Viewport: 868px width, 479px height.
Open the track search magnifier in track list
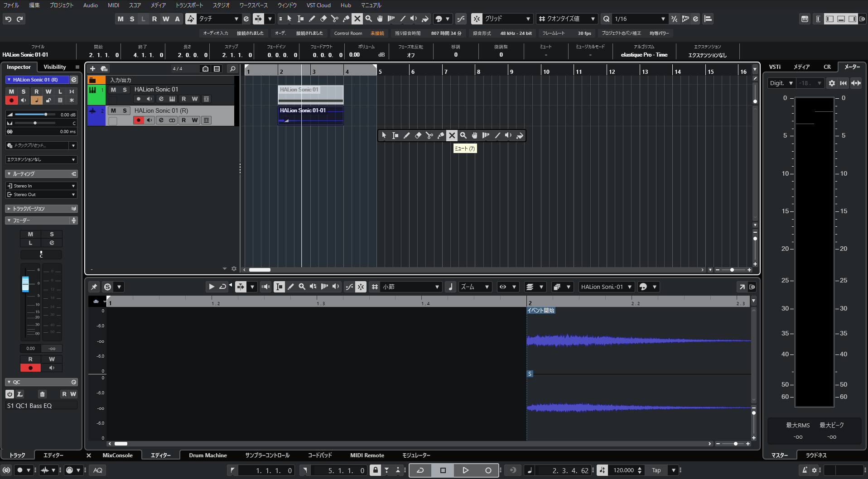click(233, 68)
